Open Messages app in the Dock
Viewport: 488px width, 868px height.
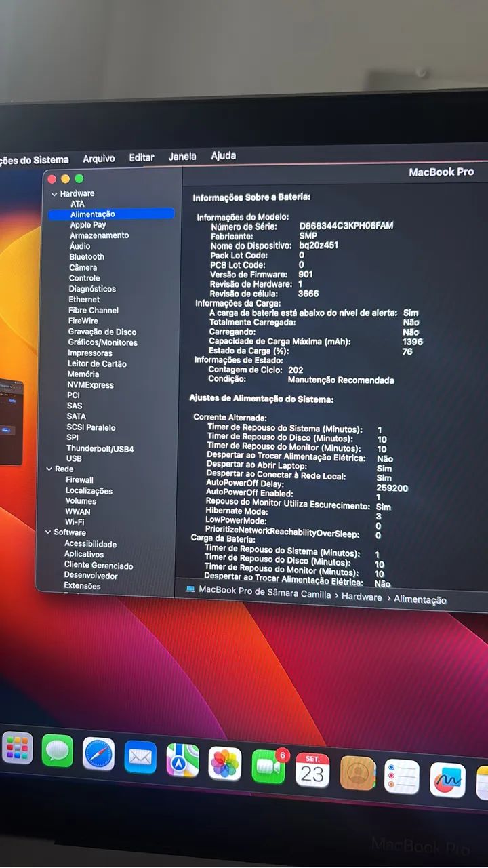(57, 751)
